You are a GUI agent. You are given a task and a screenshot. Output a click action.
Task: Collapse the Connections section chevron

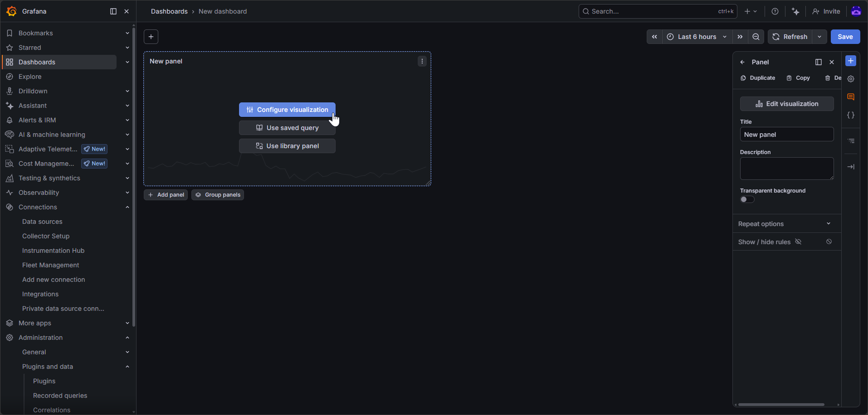click(127, 207)
